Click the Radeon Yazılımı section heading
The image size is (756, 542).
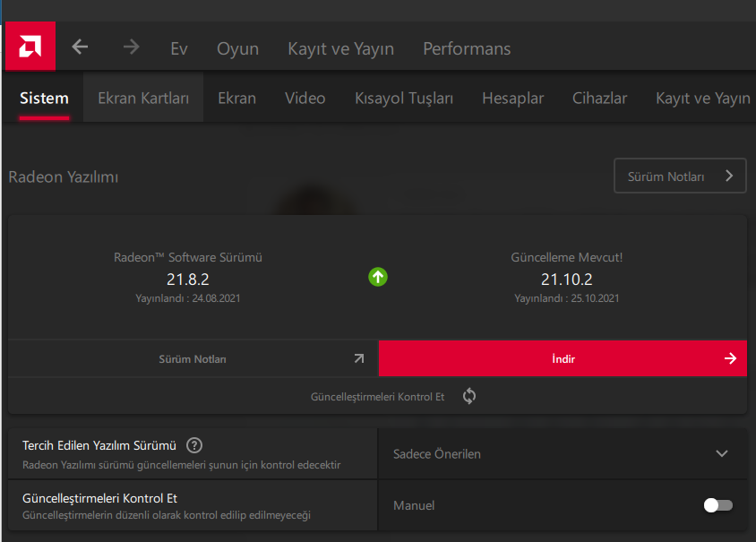click(x=64, y=177)
